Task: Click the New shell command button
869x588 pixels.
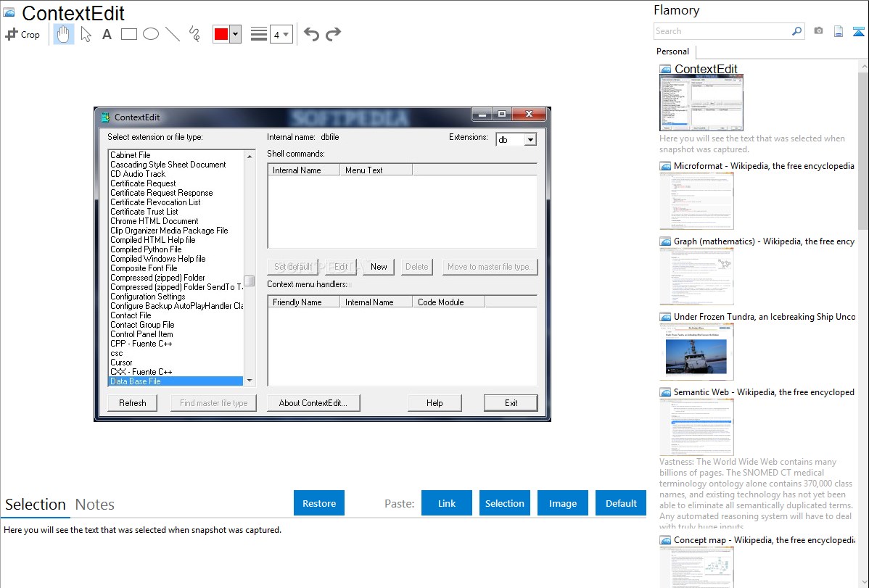Action: click(379, 267)
